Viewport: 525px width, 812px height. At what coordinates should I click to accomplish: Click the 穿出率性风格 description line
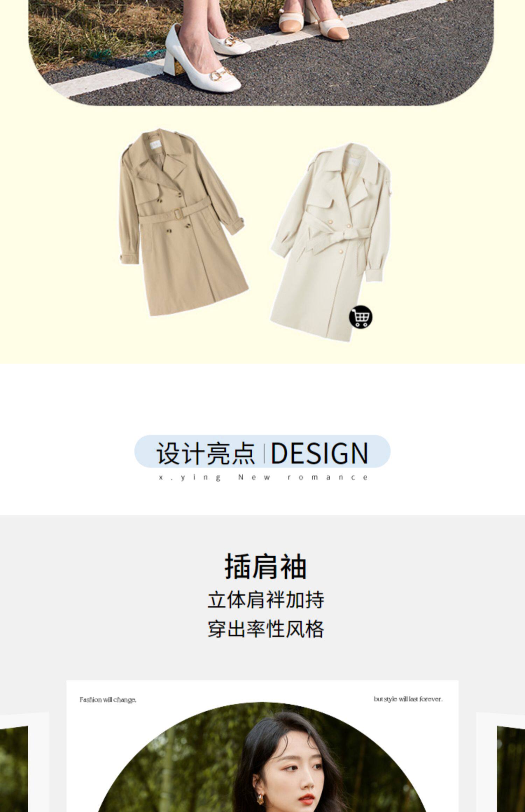[x=266, y=629]
